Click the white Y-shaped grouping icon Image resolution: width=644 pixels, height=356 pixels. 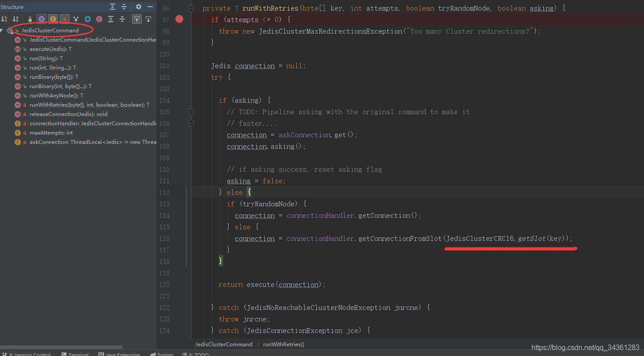coord(76,19)
